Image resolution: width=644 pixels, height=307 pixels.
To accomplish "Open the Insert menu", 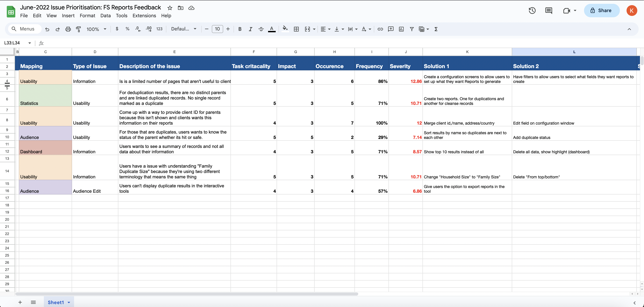I will (68, 15).
